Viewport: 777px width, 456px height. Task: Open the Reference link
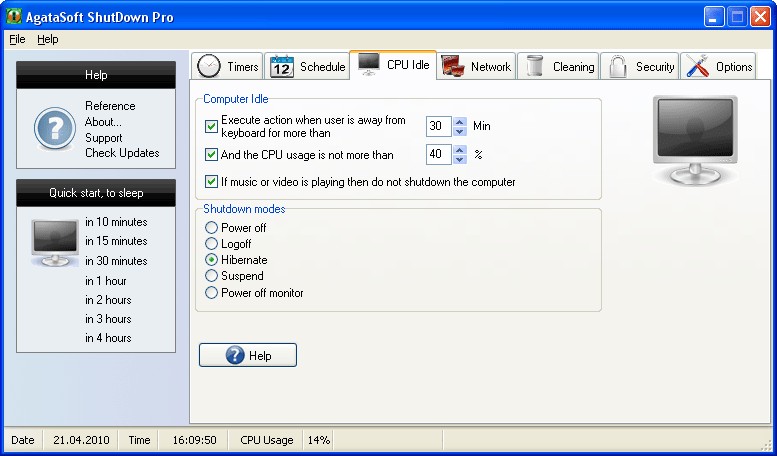pyautogui.click(x=110, y=106)
